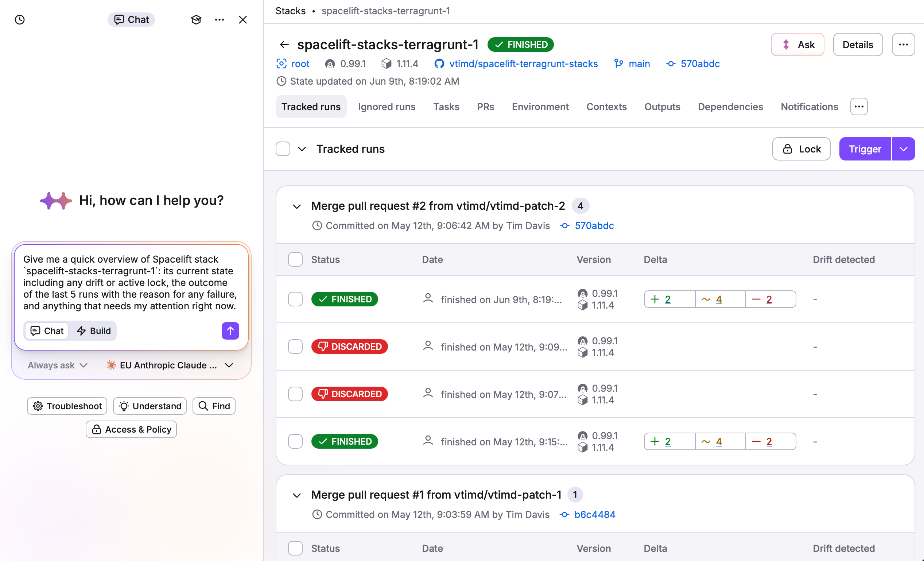Open chat panel more options ellipsis
Image resolution: width=924 pixels, height=561 pixels.
point(220,19)
